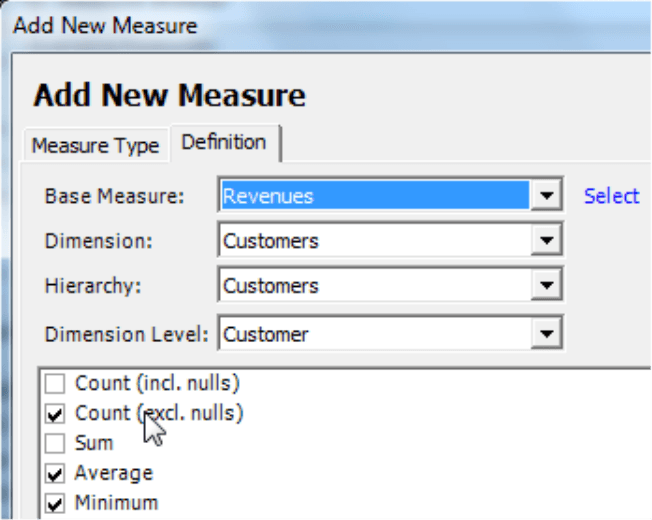Select the Definition tab
Screen dimensions: 652x520
pos(225,143)
